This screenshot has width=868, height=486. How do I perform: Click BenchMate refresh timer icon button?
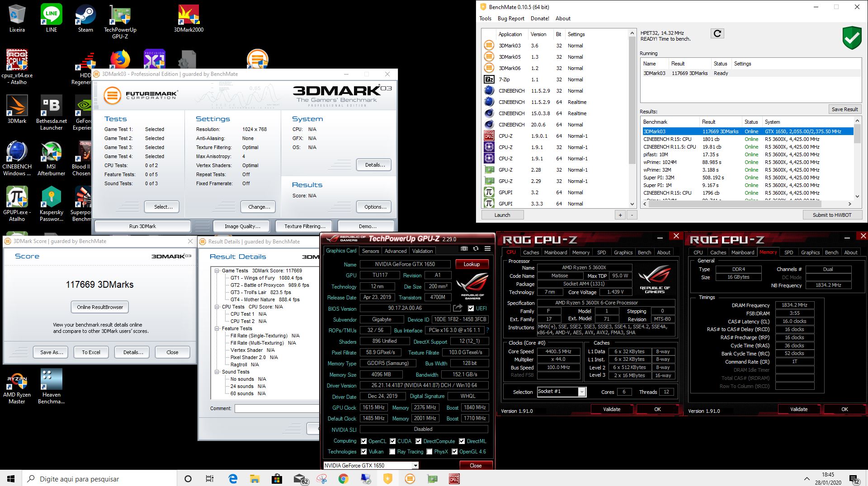tap(717, 33)
